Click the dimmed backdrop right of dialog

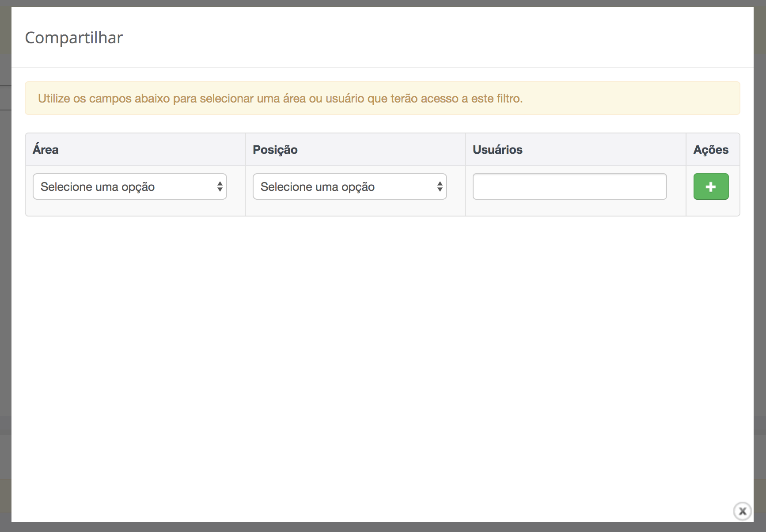pos(760,265)
